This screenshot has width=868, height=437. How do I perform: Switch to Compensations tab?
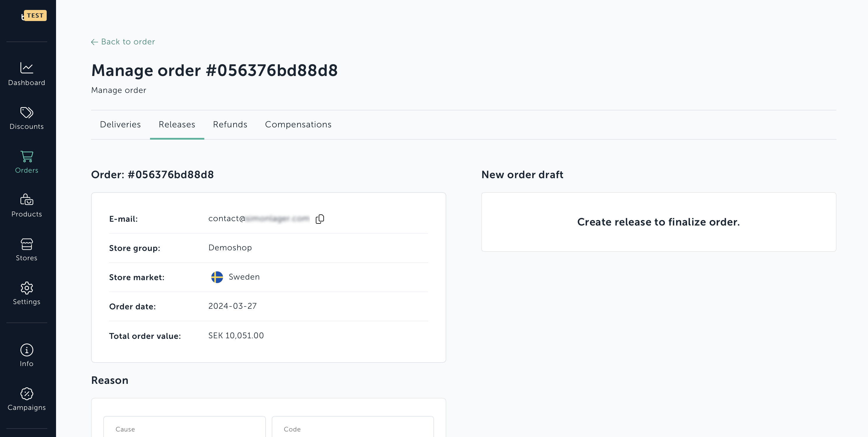(x=298, y=124)
